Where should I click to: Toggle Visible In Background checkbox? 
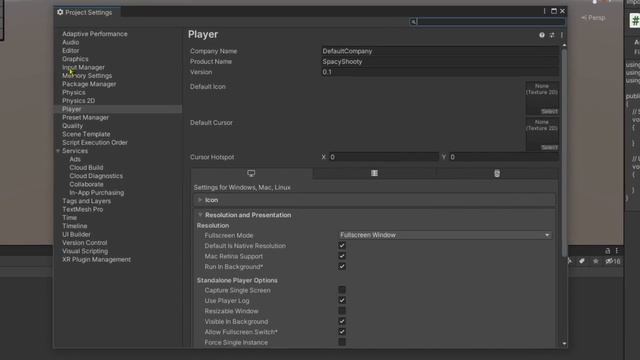342,322
